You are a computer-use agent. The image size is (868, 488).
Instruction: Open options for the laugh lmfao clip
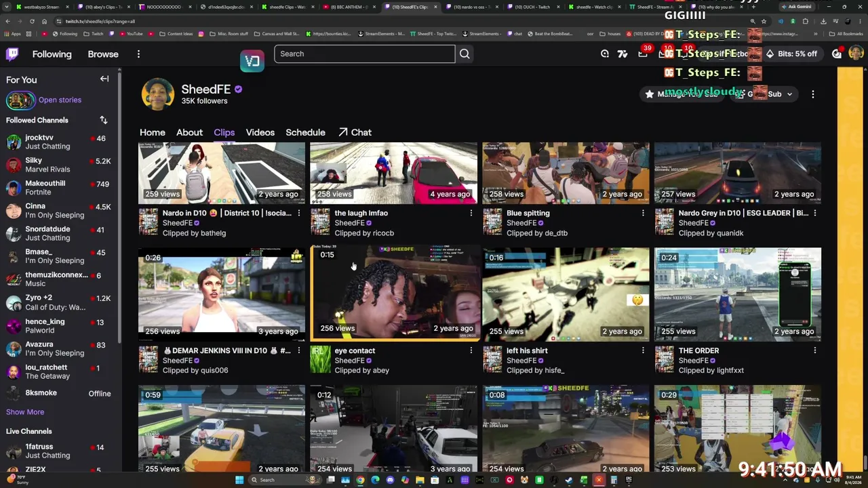[471, 213]
